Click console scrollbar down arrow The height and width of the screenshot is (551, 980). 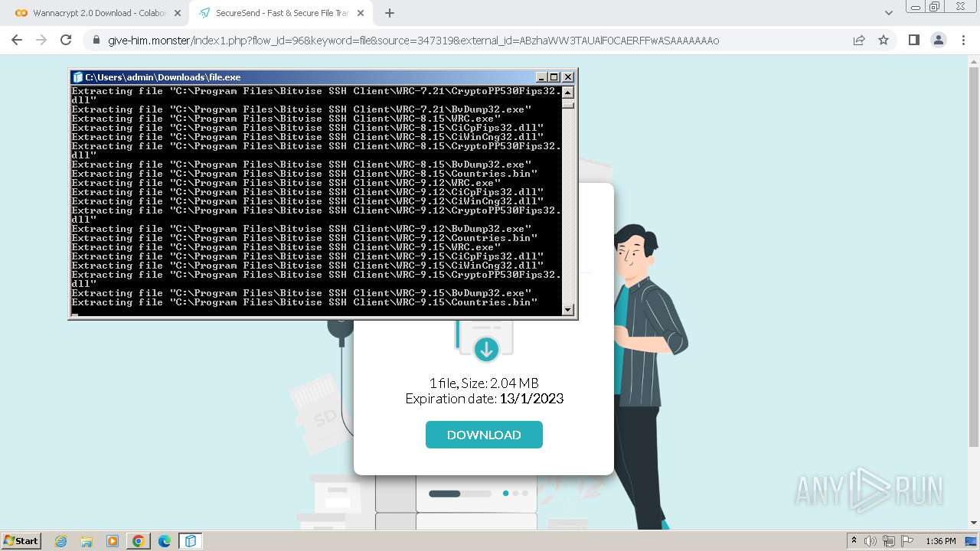[568, 310]
